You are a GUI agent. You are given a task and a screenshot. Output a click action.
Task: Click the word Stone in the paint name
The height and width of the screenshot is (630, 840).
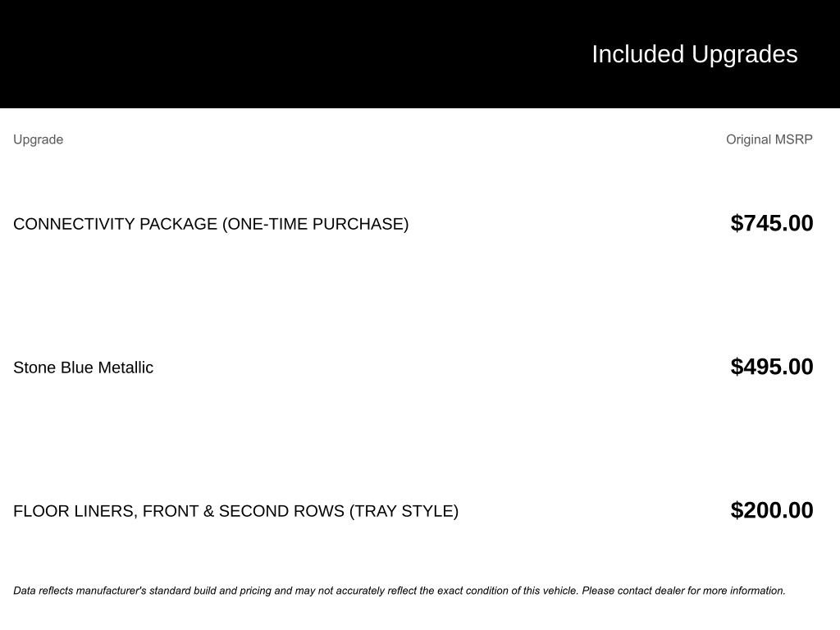tap(34, 367)
